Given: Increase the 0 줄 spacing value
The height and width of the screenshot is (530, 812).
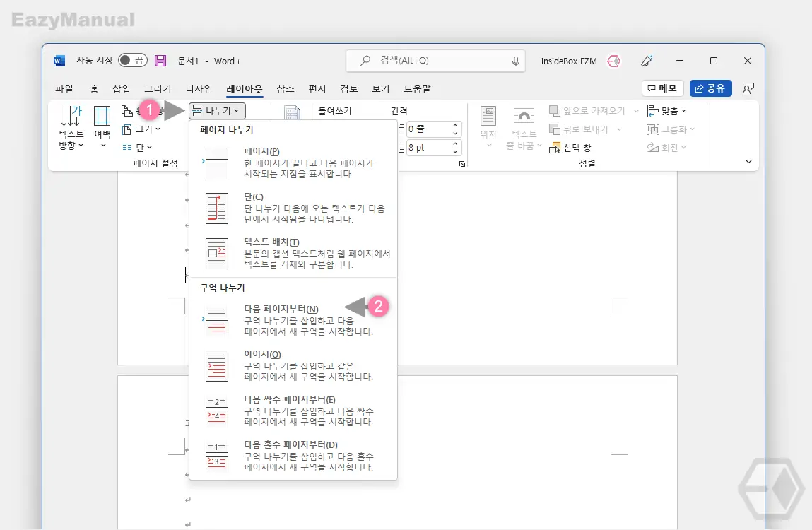Looking at the screenshot, I should 455,125.
